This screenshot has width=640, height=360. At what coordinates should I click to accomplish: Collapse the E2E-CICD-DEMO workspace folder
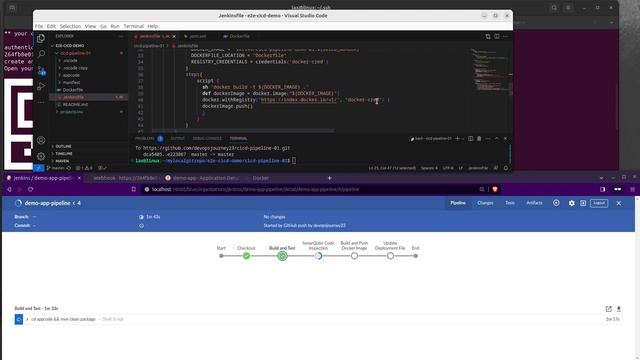tap(70, 46)
